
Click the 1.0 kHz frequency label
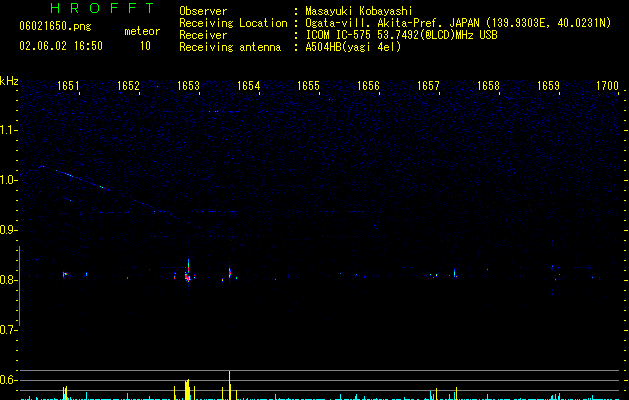pos(8,180)
